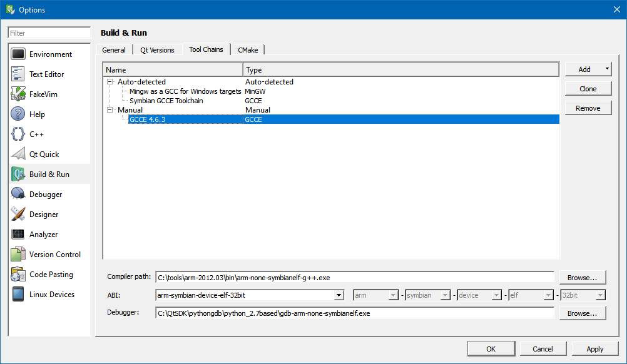Open the Analyzer settings icon

point(18,235)
